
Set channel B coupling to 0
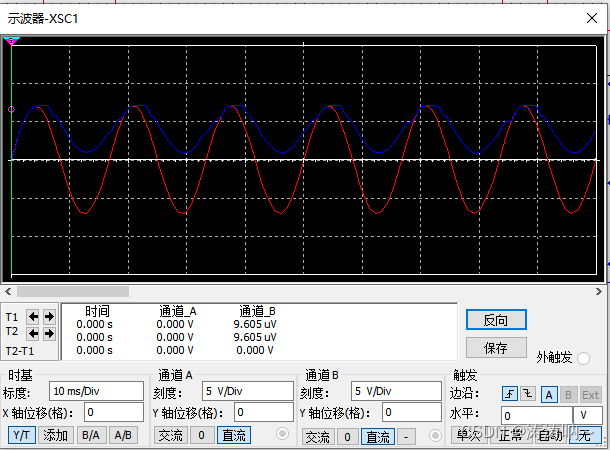click(347, 437)
